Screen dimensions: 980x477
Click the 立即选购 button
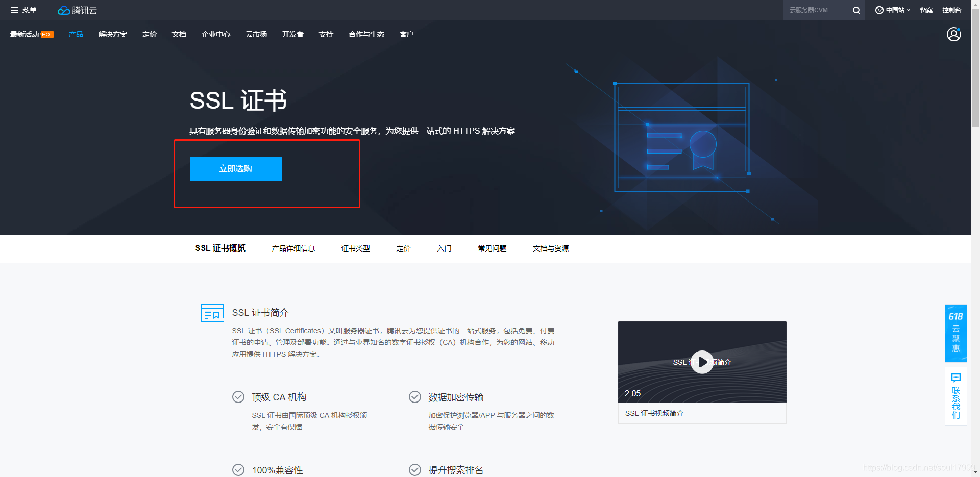(236, 169)
